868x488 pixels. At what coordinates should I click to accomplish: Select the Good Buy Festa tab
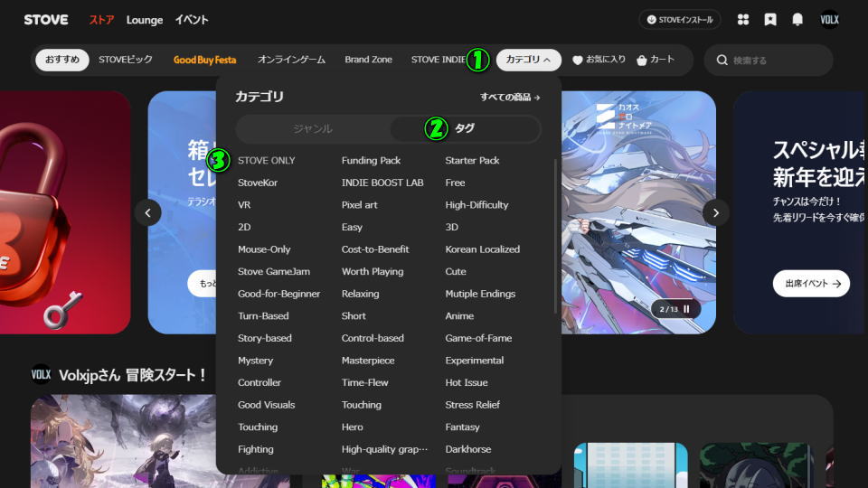tap(204, 60)
